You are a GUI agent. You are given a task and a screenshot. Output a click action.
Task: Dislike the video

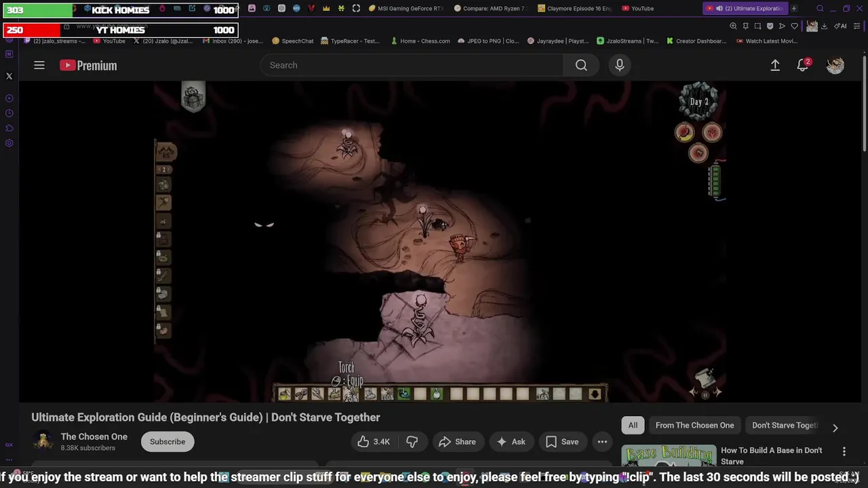tap(412, 441)
